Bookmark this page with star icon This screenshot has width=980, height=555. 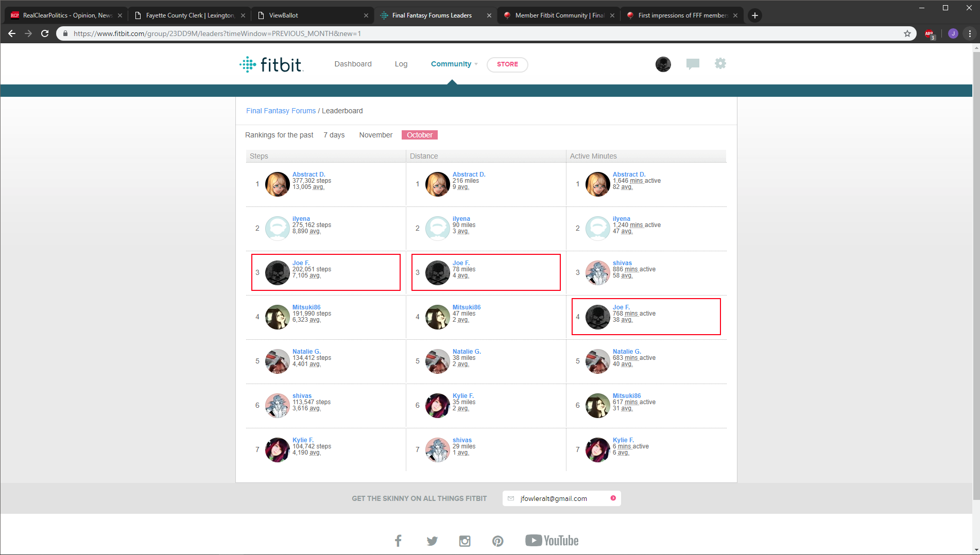tap(907, 33)
